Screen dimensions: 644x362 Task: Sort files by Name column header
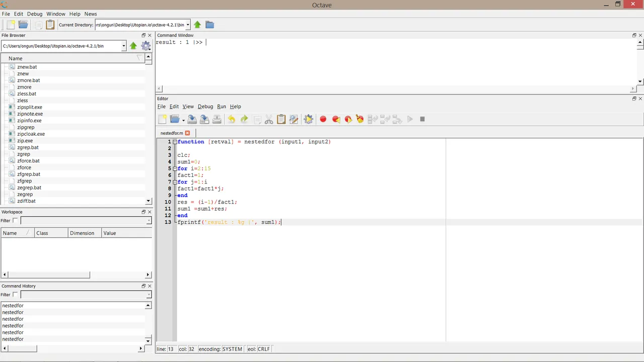click(x=73, y=58)
